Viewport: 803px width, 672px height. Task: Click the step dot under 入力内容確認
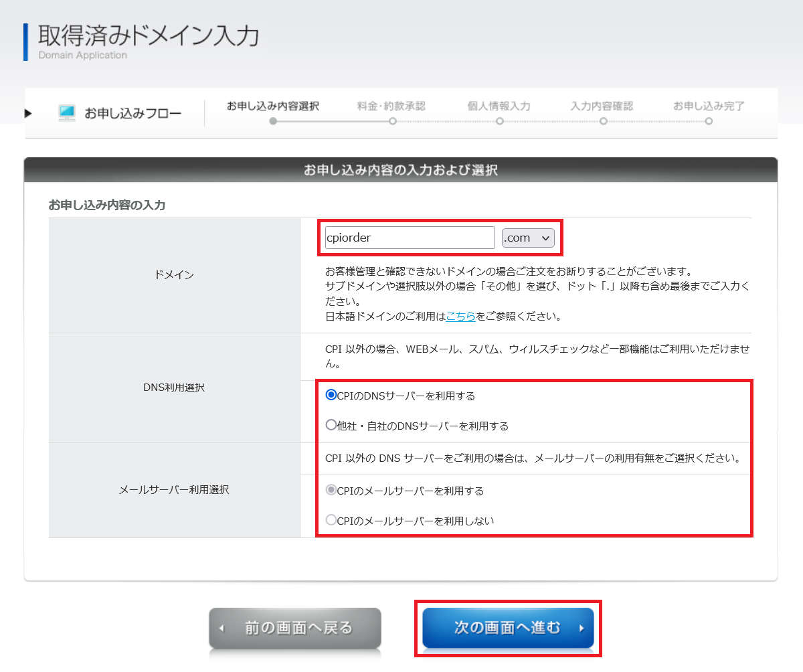603,121
